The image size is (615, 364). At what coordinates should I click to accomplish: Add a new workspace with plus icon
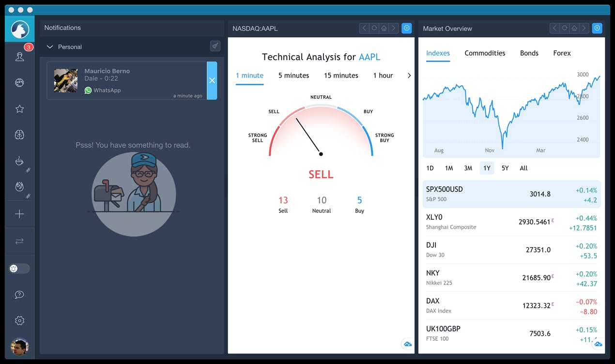tap(20, 214)
